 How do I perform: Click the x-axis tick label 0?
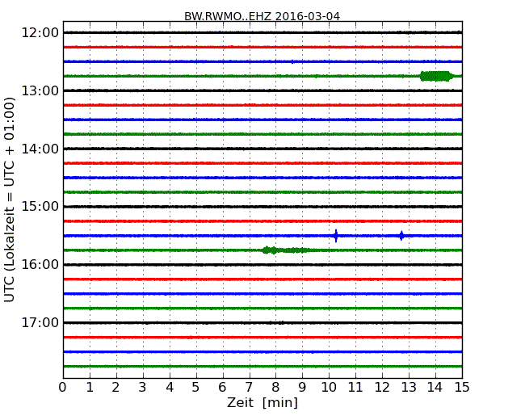pos(63,387)
